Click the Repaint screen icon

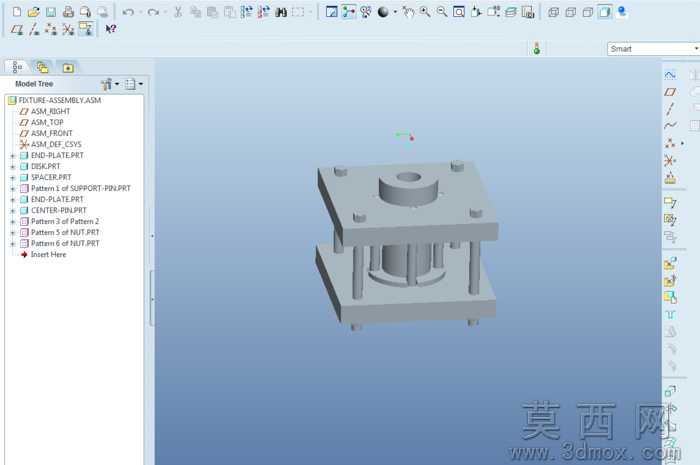click(331, 12)
